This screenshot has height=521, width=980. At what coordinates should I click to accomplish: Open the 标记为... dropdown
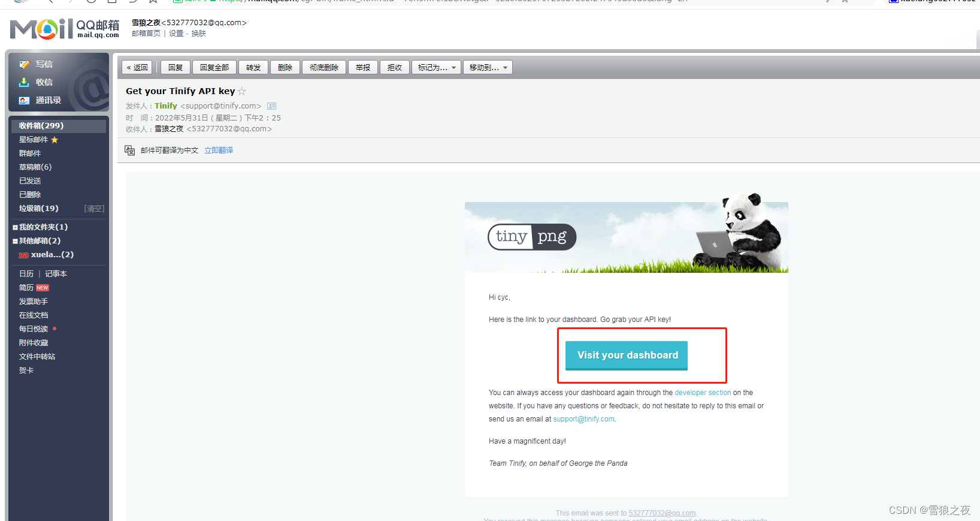click(435, 67)
